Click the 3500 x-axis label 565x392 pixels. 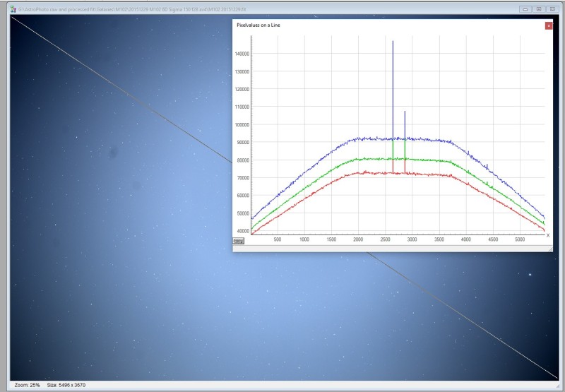click(x=439, y=239)
